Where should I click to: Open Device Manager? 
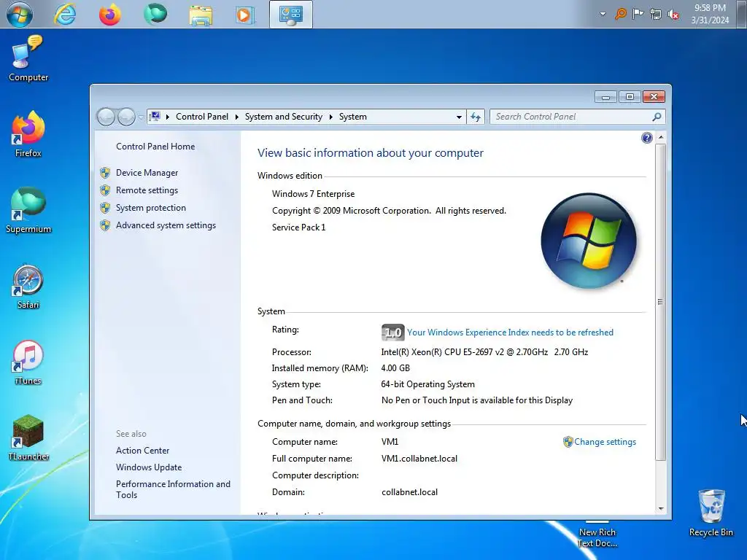[x=147, y=173]
